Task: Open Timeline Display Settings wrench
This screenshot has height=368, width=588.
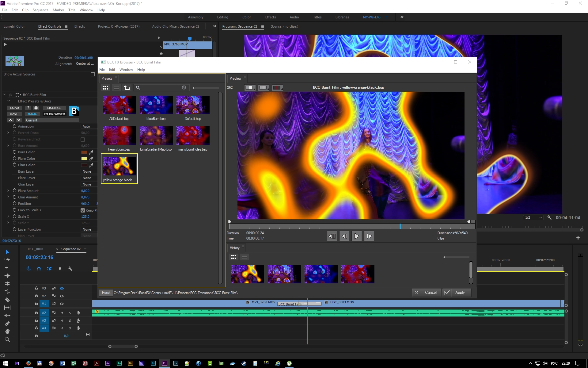Action: 70,269
